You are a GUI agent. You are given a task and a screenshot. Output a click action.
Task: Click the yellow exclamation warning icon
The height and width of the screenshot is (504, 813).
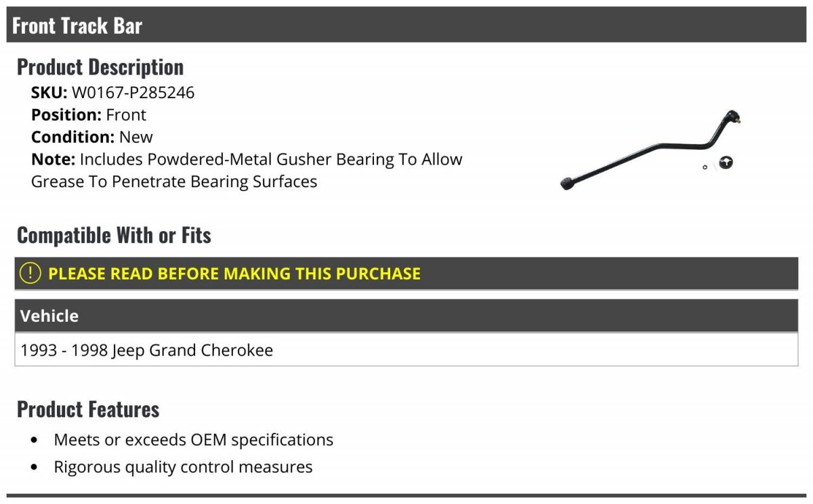click(x=30, y=274)
